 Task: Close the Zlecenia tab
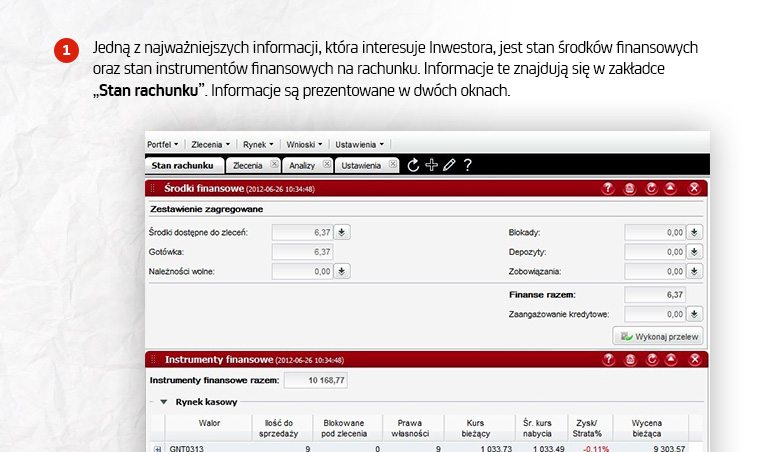pos(274,164)
